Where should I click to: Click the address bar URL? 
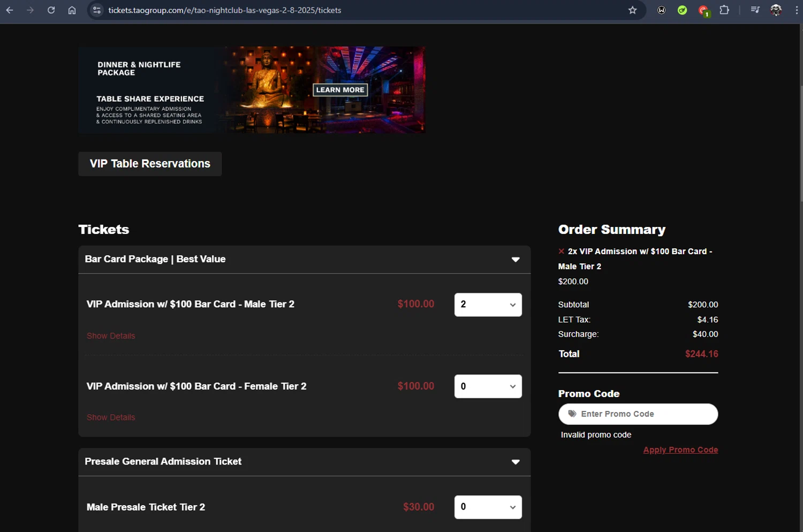(x=224, y=10)
